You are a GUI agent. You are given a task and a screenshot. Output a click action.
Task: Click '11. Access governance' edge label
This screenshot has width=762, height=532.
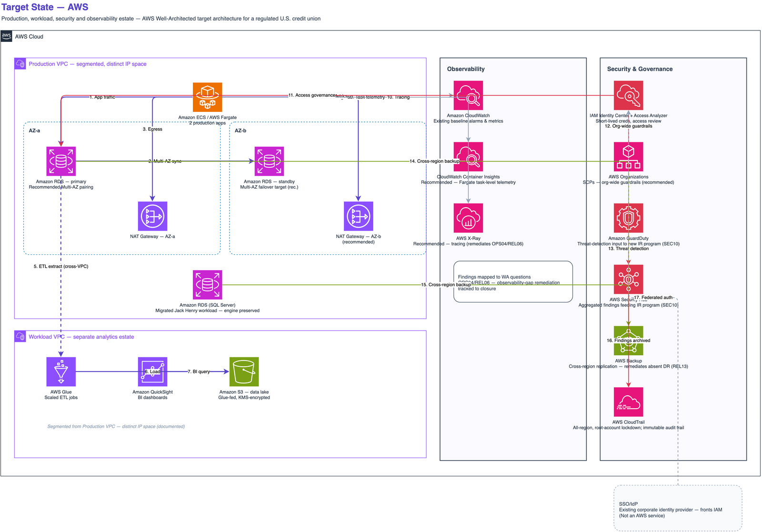tap(312, 95)
